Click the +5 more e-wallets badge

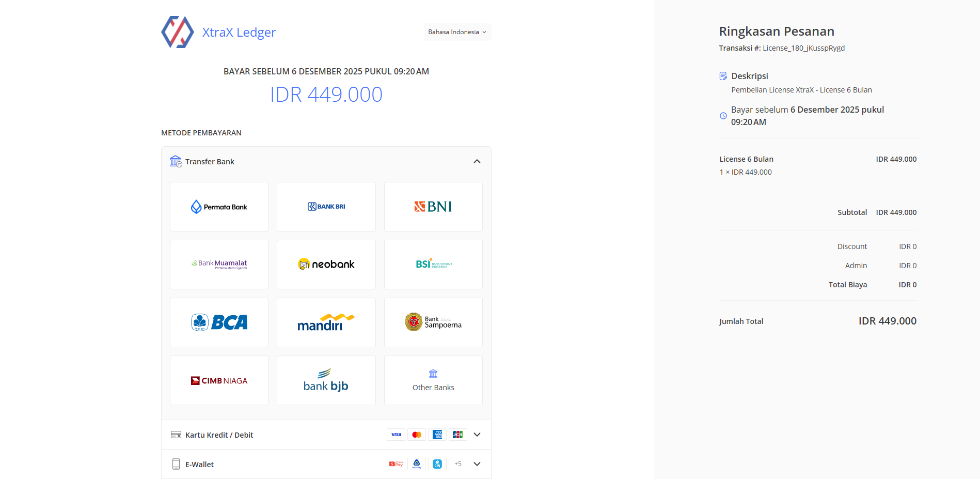click(x=458, y=464)
